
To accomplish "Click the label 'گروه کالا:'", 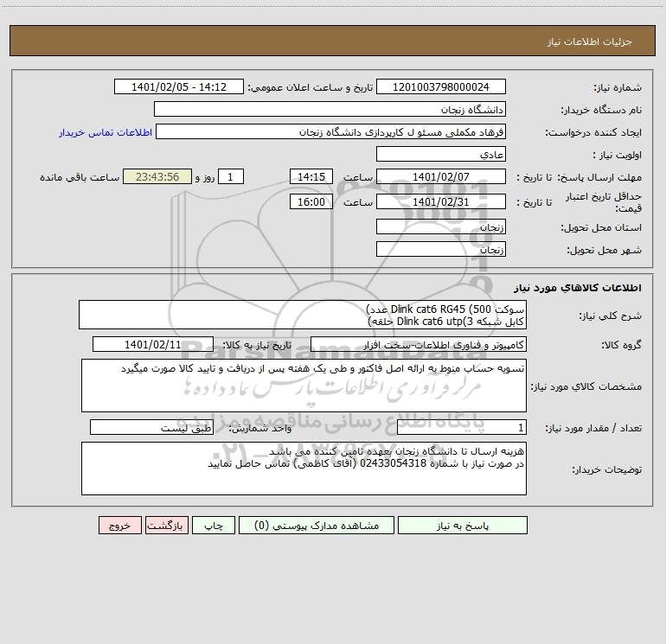I will 621,345.
